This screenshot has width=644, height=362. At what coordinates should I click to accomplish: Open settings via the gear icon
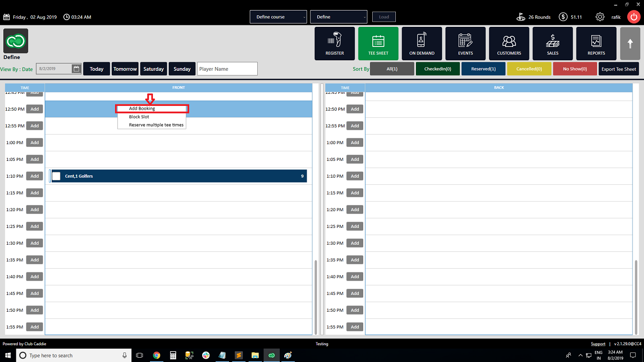coord(600,17)
